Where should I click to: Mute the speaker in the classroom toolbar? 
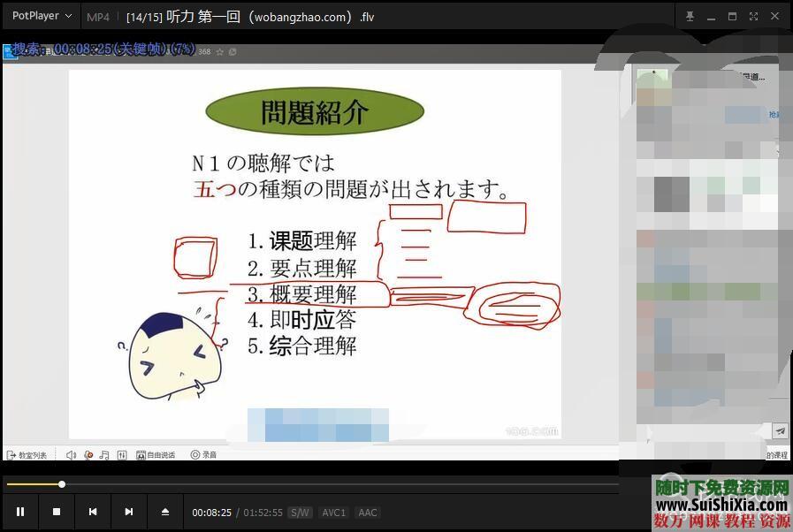click(x=71, y=454)
